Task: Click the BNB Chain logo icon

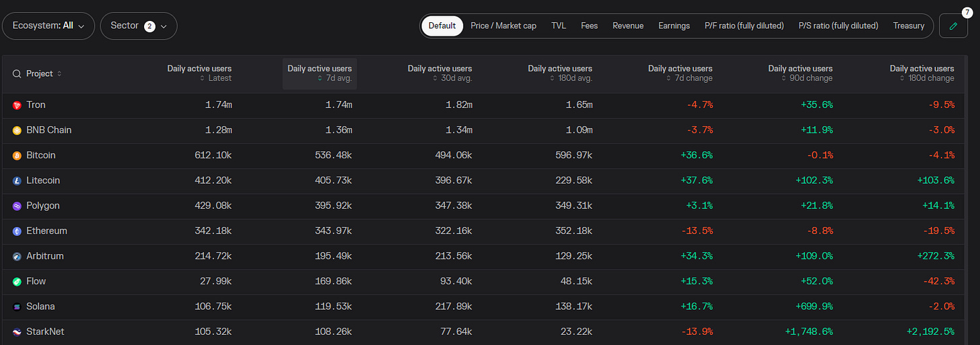Action: [17, 130]
